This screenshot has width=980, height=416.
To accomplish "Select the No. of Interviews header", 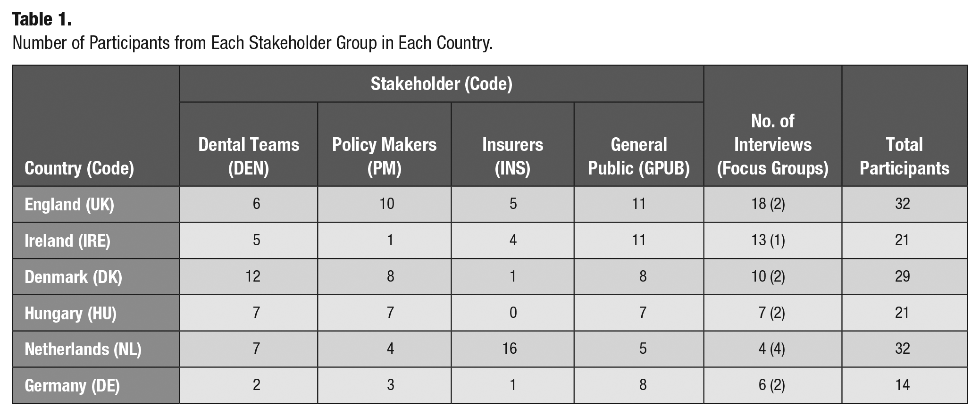I will (773, 125).
